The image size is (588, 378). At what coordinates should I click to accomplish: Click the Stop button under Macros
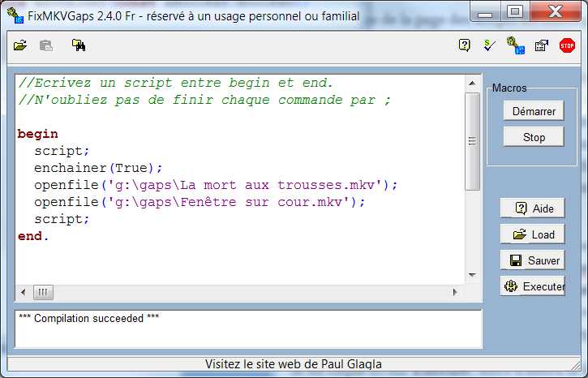(x=534, y=137)
